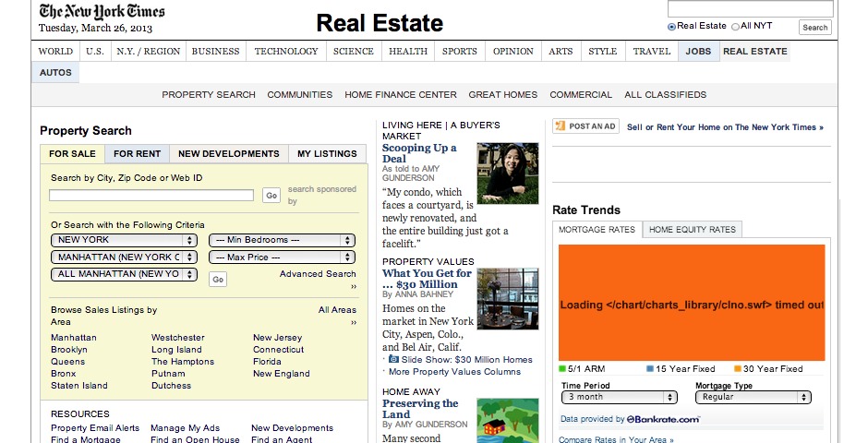The image size is (868, 443).
Task: Click the Post An Ad icon button
Action: pyautogui.click(x=585, y=126)
